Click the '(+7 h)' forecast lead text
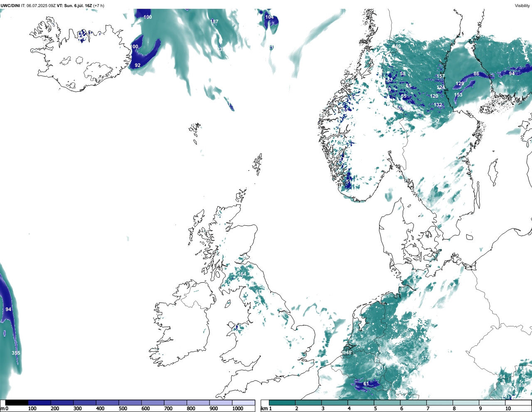Viewport: 532px width, 412px height. pyautogui.click(x=99, y=5)
